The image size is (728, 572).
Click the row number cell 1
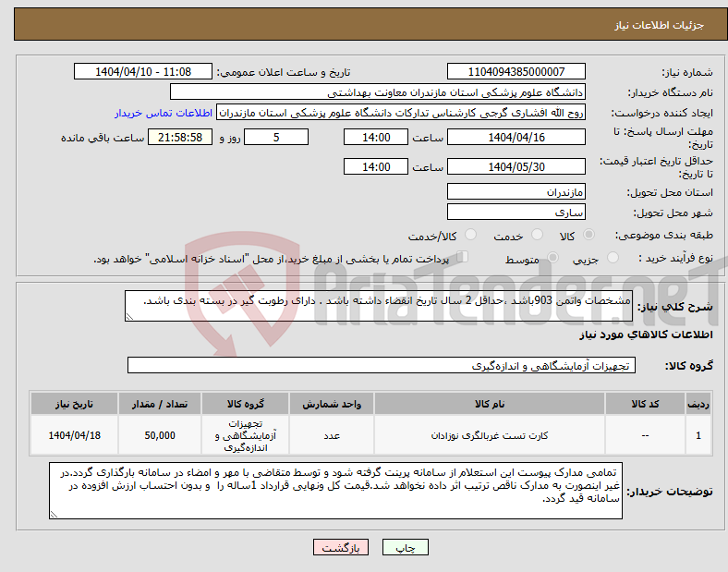tap(698, 435)
